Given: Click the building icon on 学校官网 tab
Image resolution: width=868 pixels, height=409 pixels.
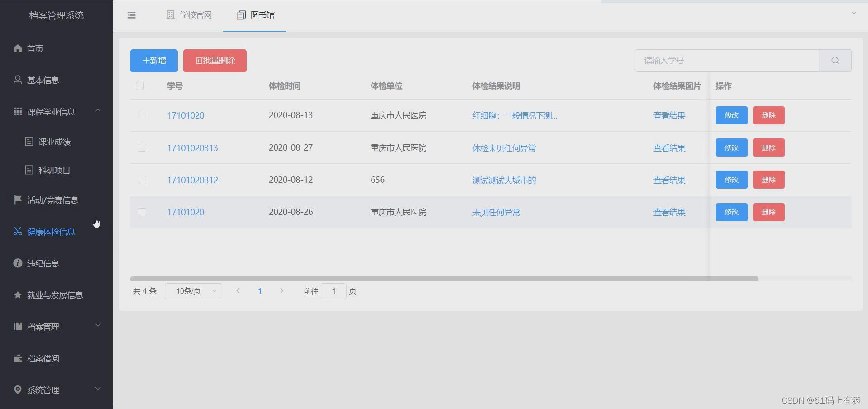Looking at the screenshot, I should (x=170, y=15).
